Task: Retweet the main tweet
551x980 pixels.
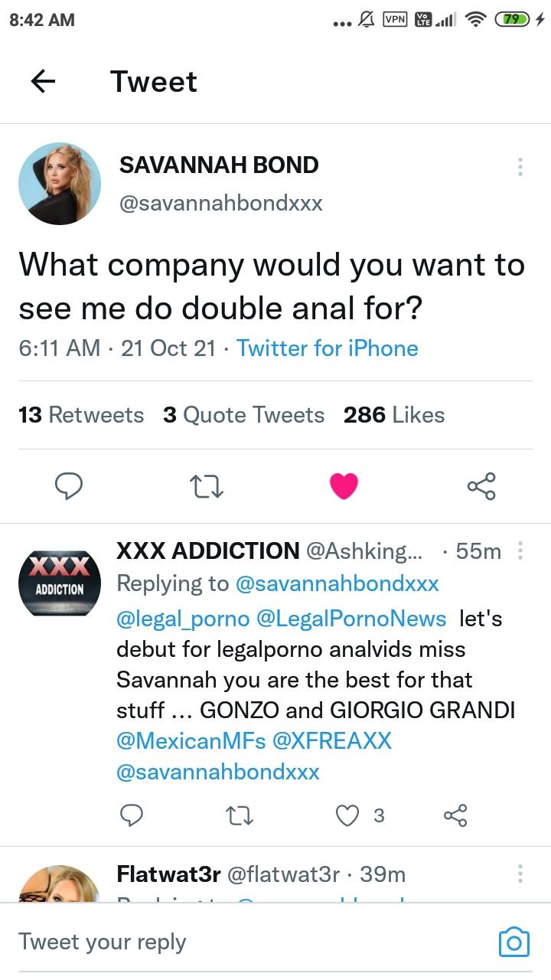Action: 207,485
